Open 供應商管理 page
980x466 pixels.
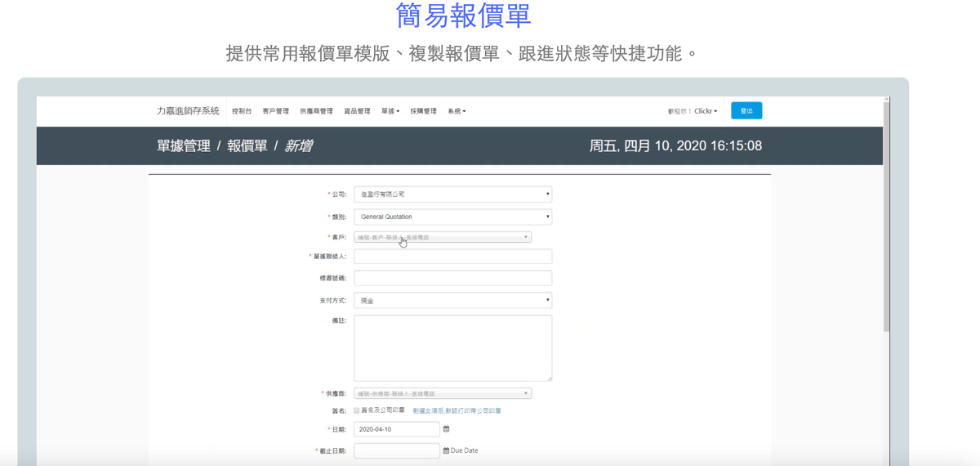click(x=316, y=111)
